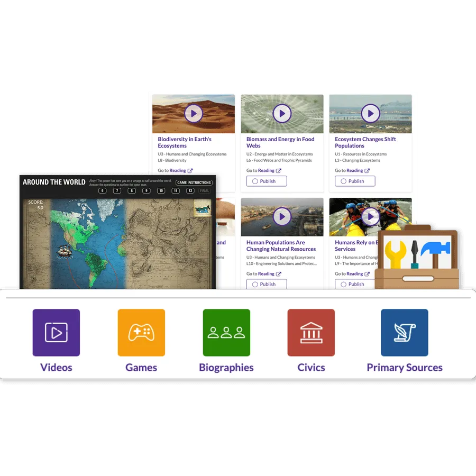Click the ship on the world map
476x476 pixels.
(x=65, y=251)
